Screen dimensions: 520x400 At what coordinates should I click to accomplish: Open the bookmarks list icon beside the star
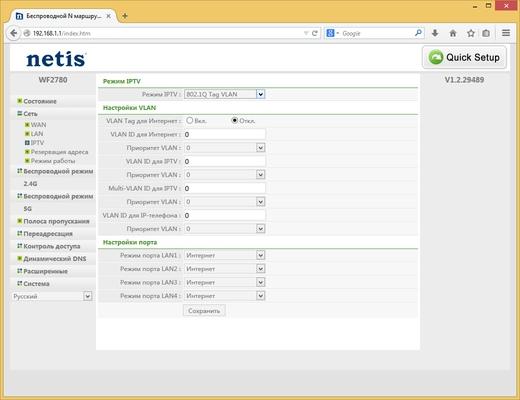[x=486, y=33]
